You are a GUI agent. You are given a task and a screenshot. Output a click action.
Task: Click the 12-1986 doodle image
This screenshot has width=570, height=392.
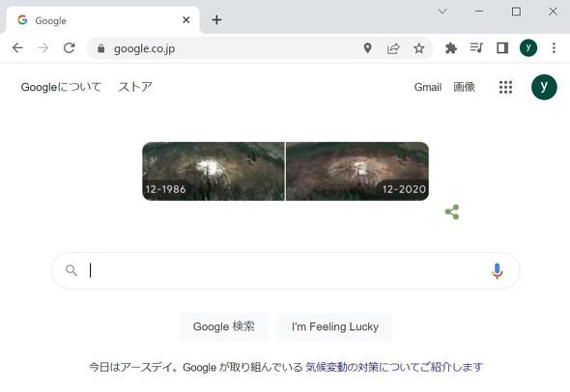pos(214,171)
